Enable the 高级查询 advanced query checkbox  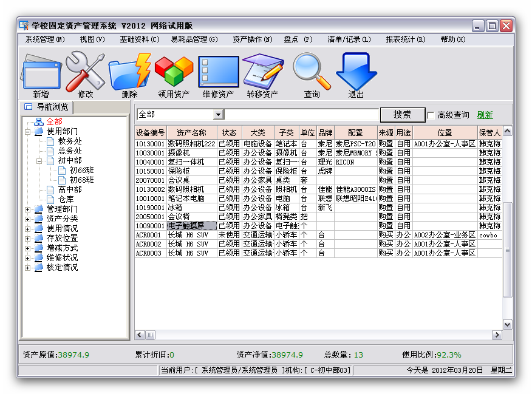429,115
